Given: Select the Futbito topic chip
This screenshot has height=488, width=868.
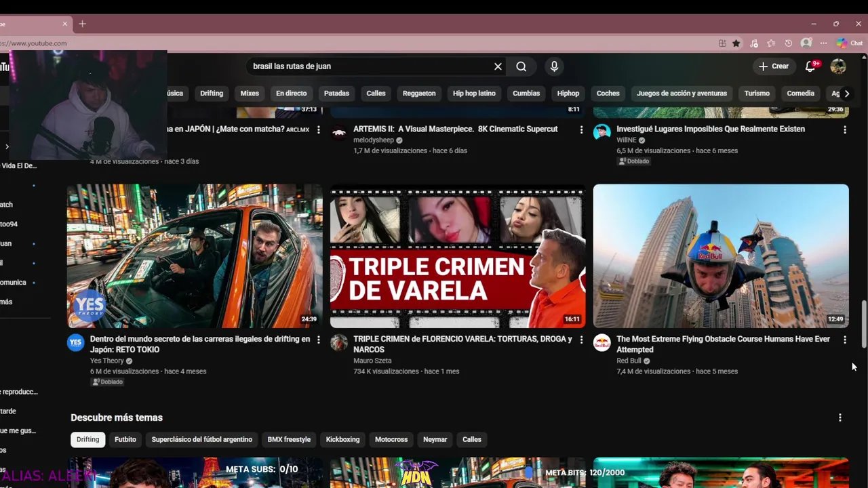Looking at the screenshot, I should point(125,439).
